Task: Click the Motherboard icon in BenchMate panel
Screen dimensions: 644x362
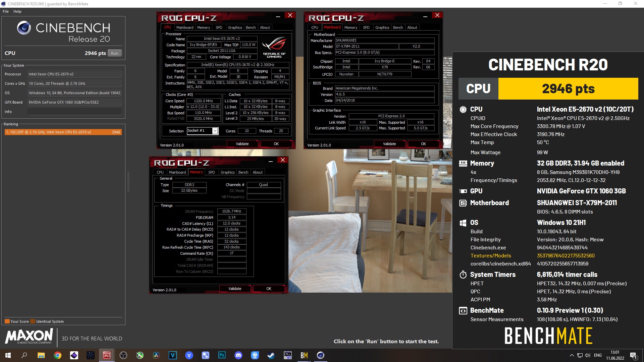Action: point(463,203)
